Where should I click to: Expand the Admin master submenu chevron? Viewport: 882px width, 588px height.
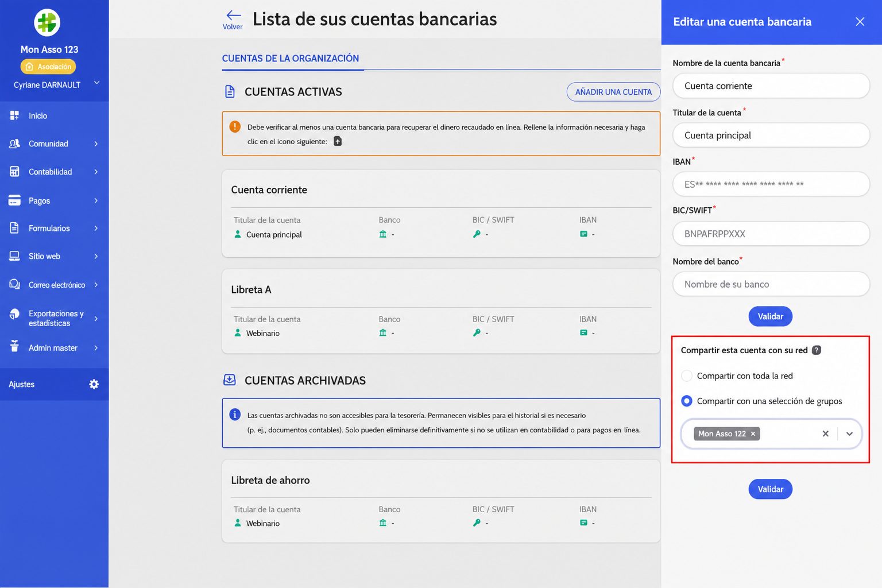96,347
